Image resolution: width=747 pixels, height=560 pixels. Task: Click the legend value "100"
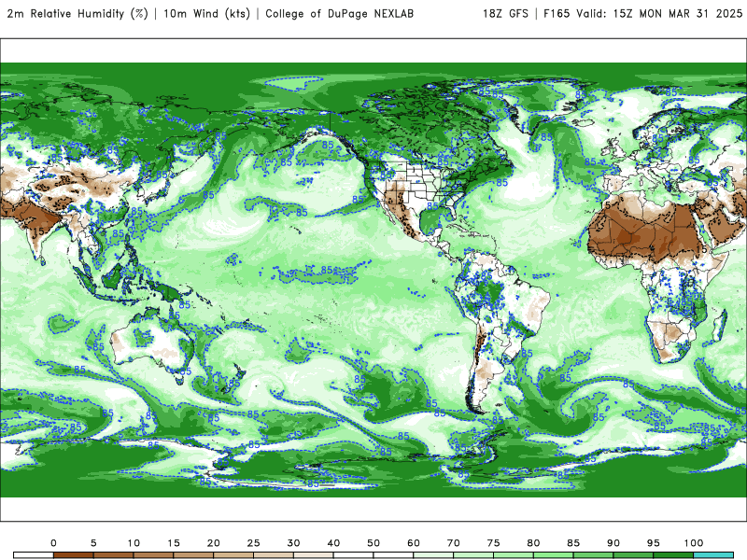click(x=694, y=543)
